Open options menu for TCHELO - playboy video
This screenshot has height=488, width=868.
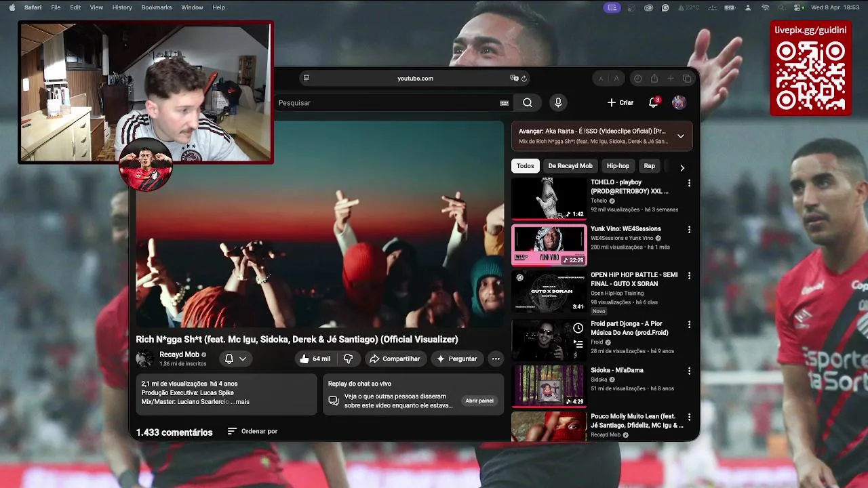pos(689,183)
